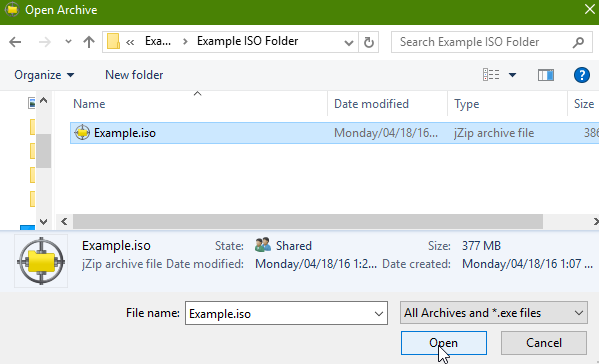
Task: Change the view layout icon
Action: (x=491, y=75)
